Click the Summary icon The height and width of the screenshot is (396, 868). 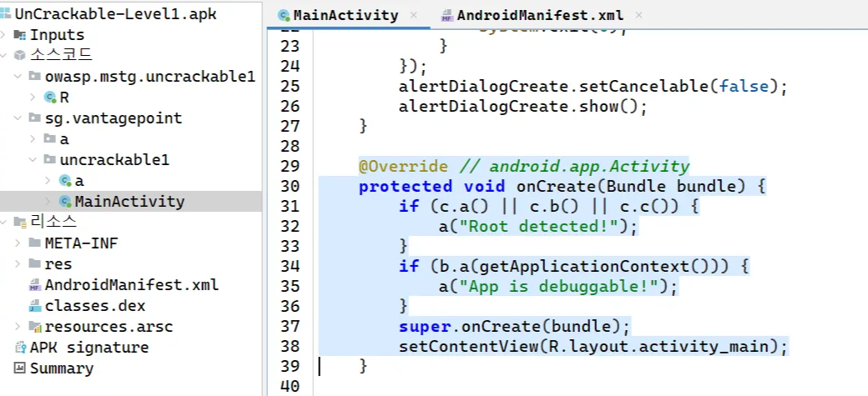[x=20, y=368]
